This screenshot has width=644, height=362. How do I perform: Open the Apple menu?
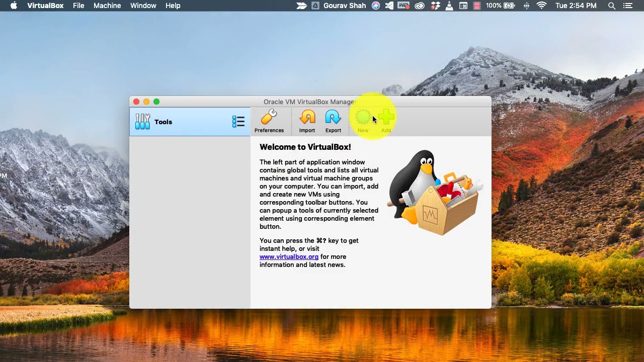(x=14, y=6)
